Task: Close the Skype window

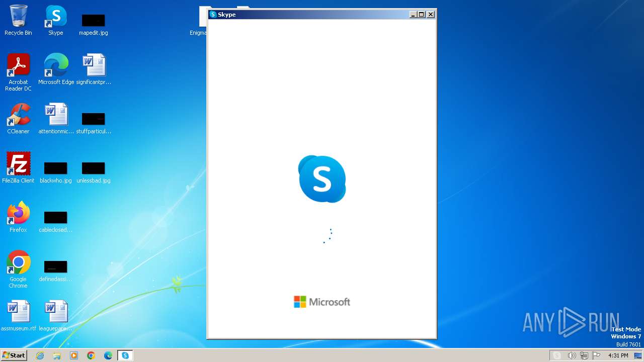Action: 431,15
